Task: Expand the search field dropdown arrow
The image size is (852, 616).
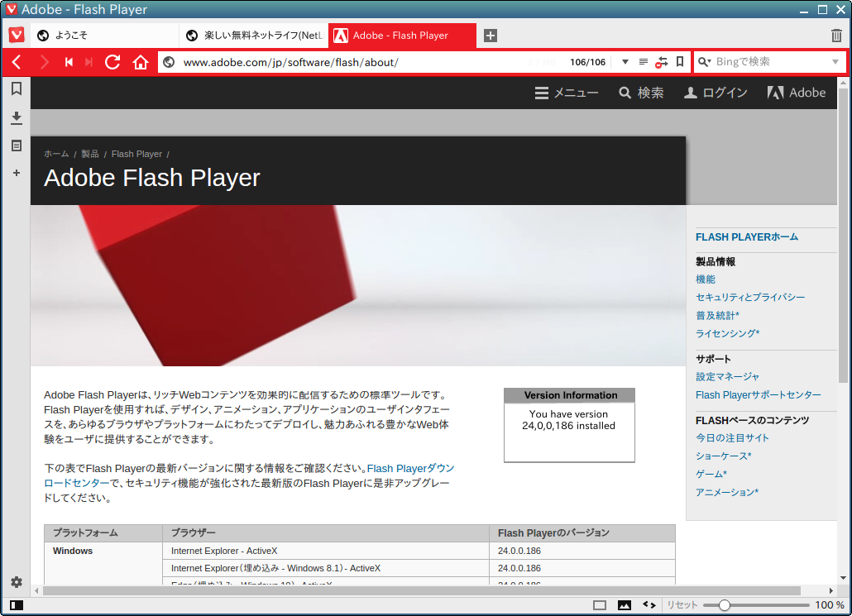Action: [x=835, y=62]
